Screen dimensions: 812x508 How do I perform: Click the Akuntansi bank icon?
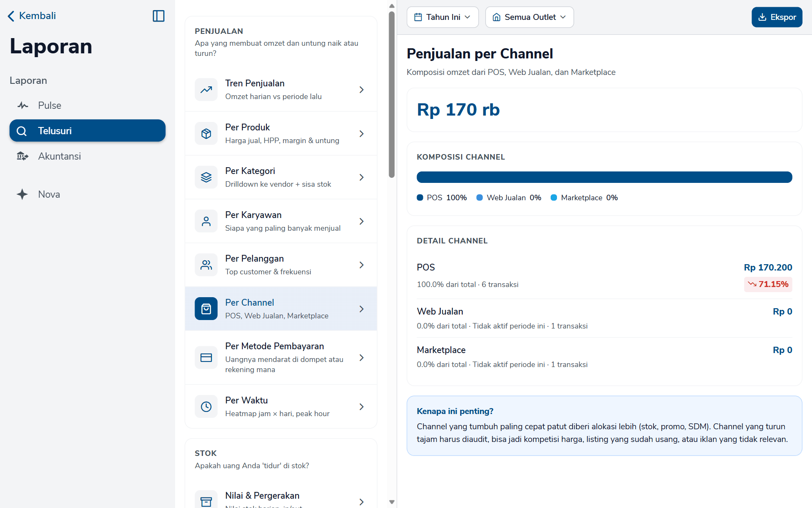pyautogui.click(x=22, y=156)
